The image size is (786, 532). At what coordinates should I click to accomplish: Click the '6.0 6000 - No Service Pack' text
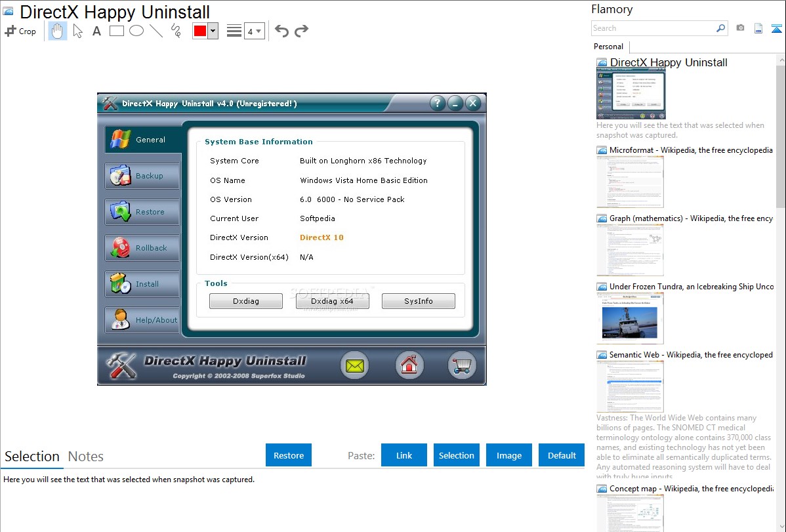(x=352, y=199)
